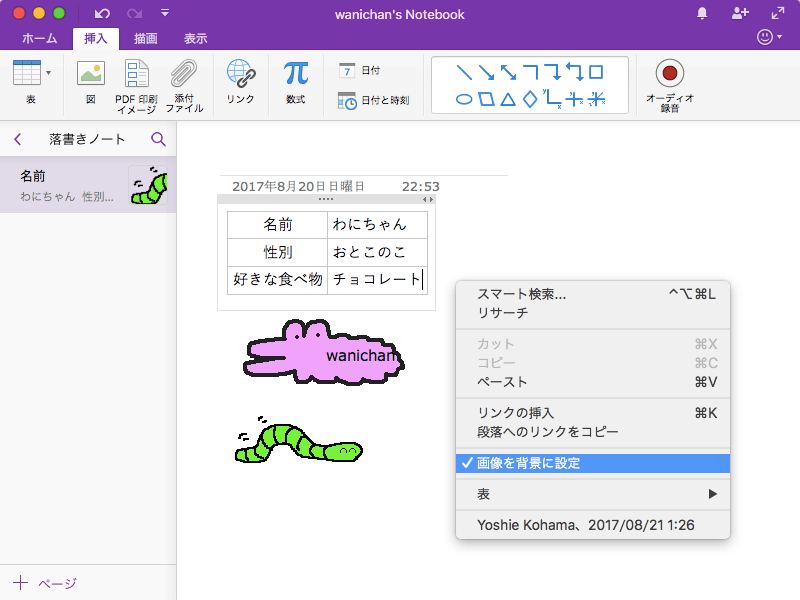Click the page thumbnail with green caterpillar
The height and width of the screenshot is (600, 800).
click(x=148, y=185)
